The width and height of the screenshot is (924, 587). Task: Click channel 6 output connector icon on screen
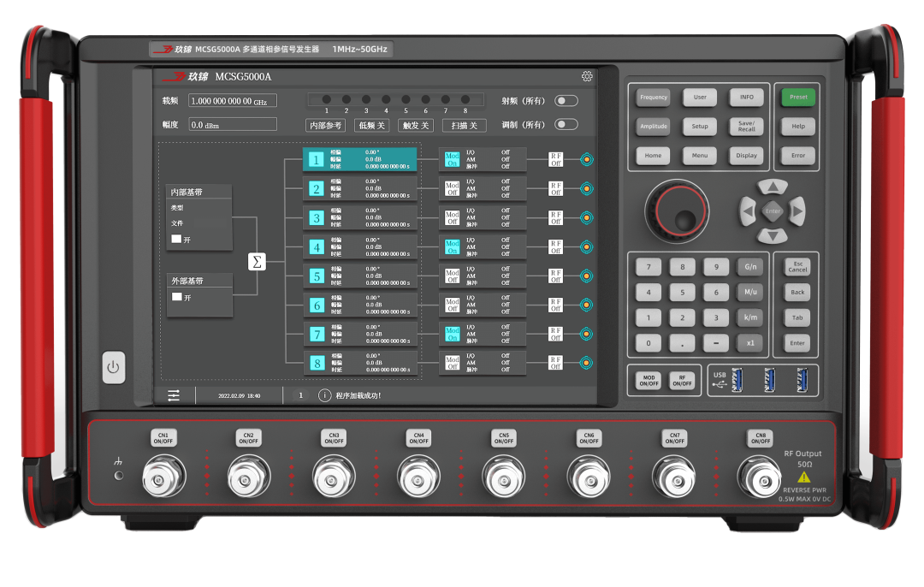[x=586, y=305]
